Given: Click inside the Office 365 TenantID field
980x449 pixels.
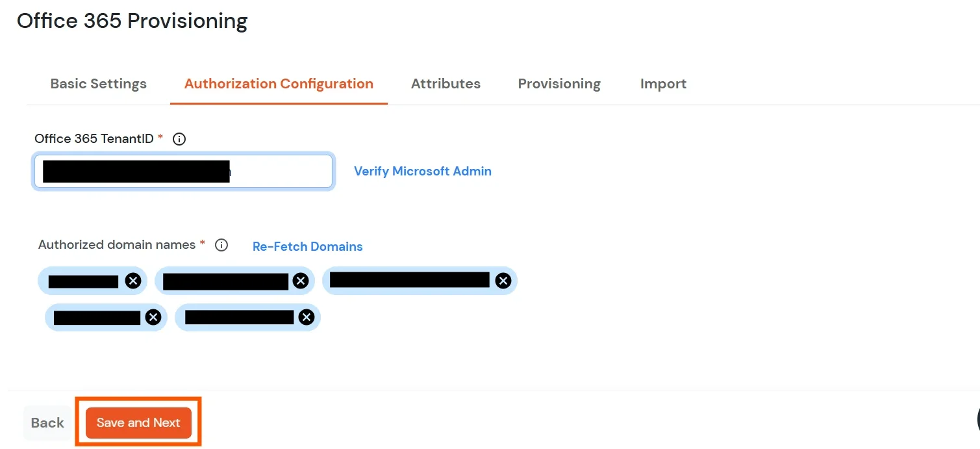Looking at the screenshot, I should (183, 171).
